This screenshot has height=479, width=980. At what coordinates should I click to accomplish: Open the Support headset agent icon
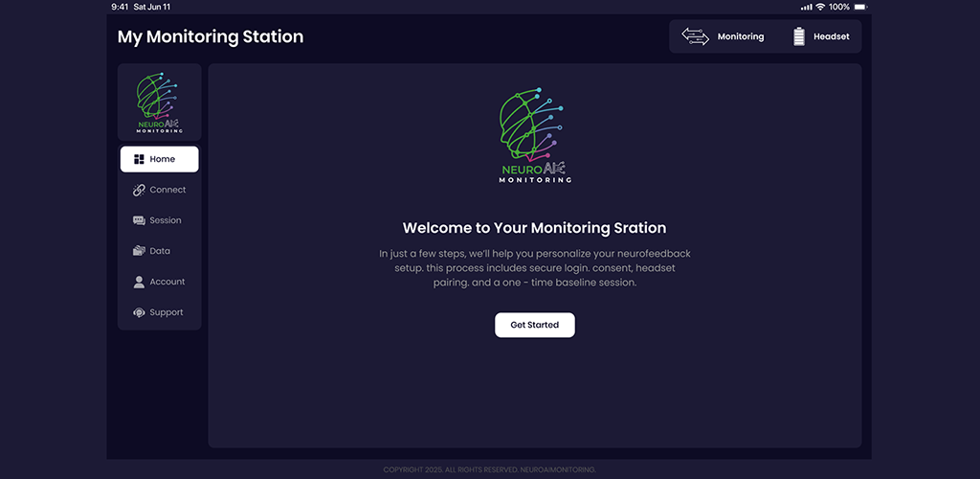coord(139,312)
